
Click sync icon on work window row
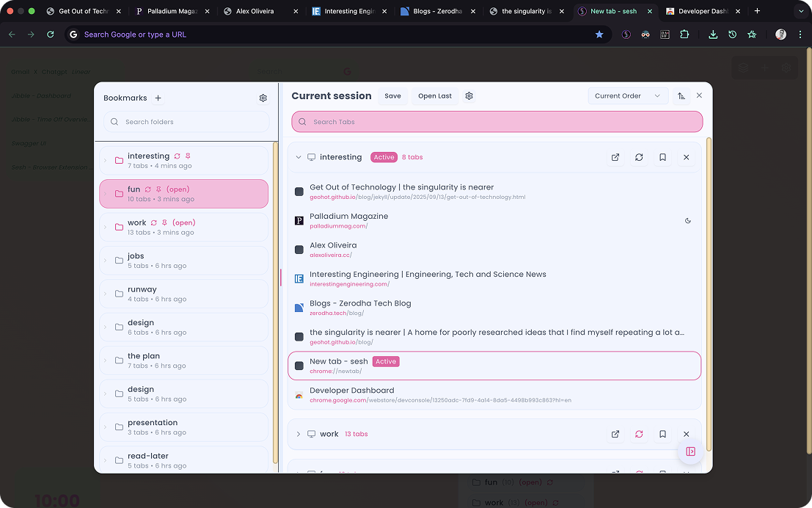point(639,434)
